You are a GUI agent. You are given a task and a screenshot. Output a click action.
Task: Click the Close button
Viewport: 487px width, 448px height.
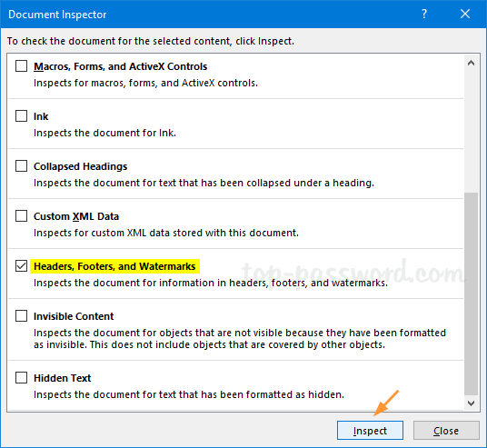tap(446, 431)
